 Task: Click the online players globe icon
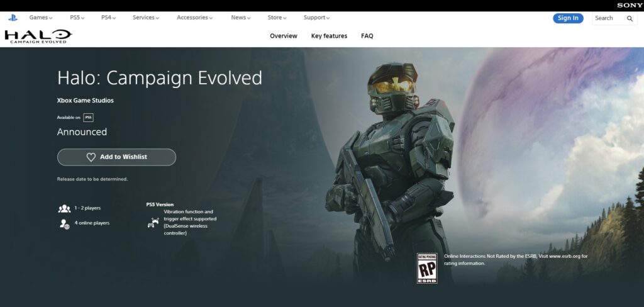click(64, 223)
